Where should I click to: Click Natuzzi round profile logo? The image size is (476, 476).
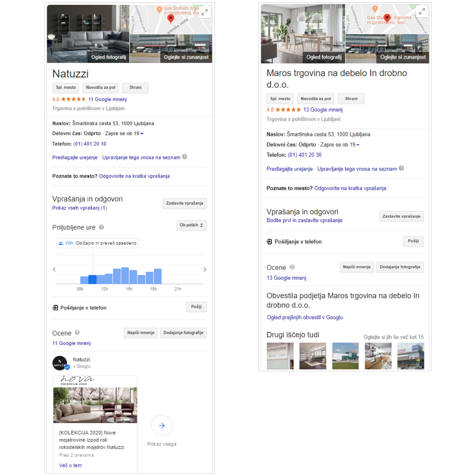point(60,363)
